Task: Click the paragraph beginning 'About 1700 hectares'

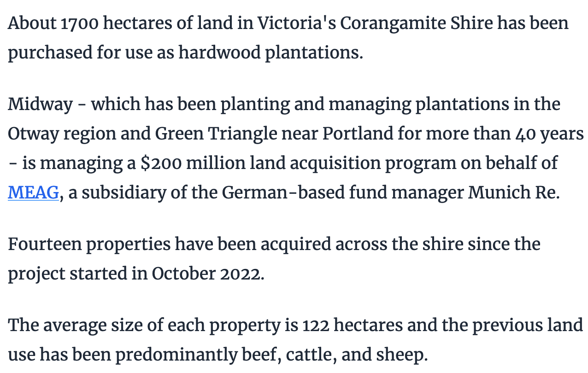Action: [x=288, y=38]
